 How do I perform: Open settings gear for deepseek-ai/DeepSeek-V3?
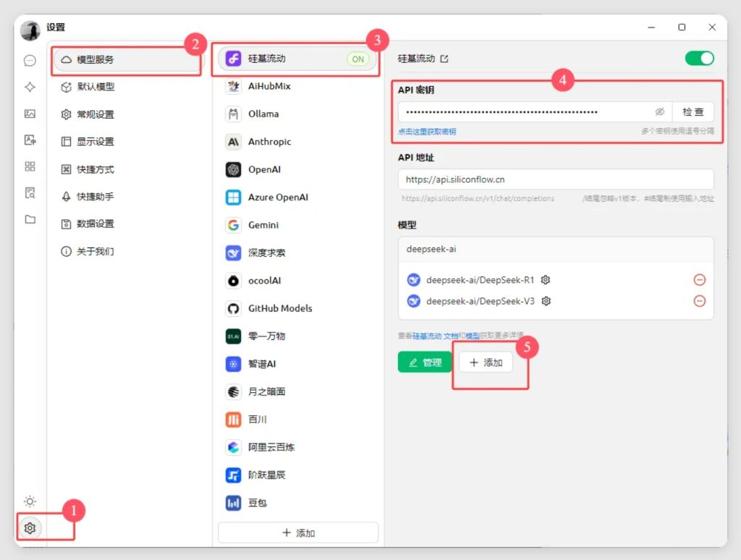tap(546, 301)
